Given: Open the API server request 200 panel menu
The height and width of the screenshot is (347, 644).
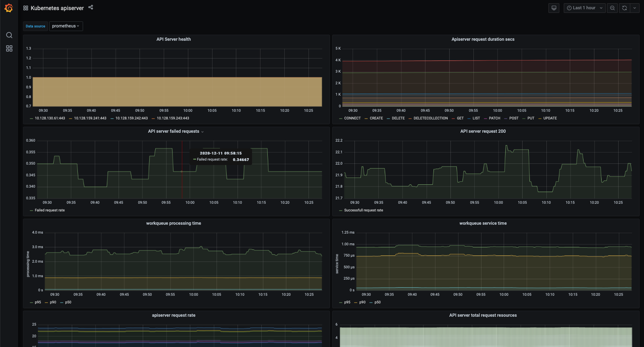Looking at the screenshot, I should coord(483,131).
